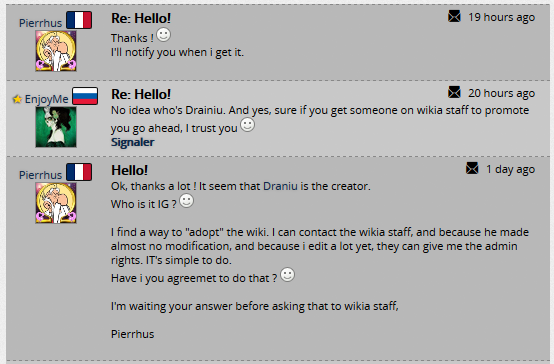Open EnjoyMe user profile link
Image resolution: width=554 pixels, height=364 pixels.
46,99
